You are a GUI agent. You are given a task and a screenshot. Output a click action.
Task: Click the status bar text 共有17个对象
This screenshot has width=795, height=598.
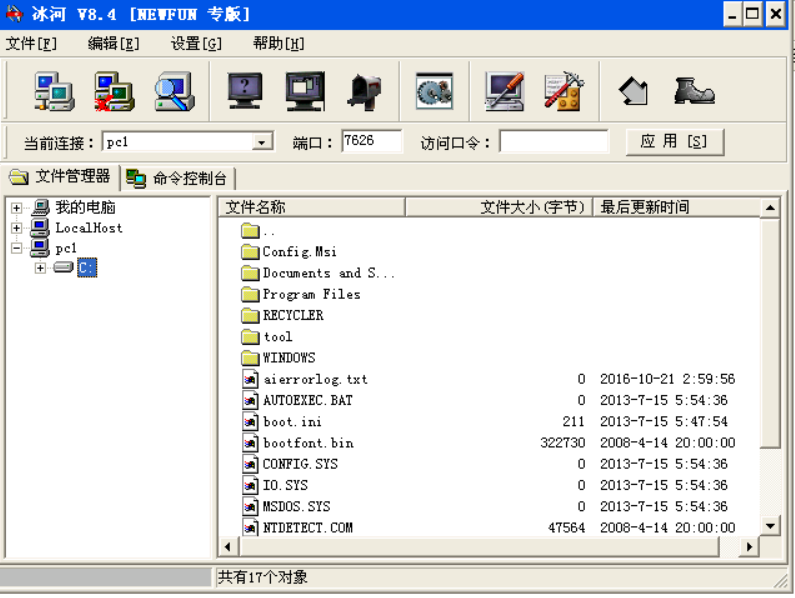(x=263, y=577)
